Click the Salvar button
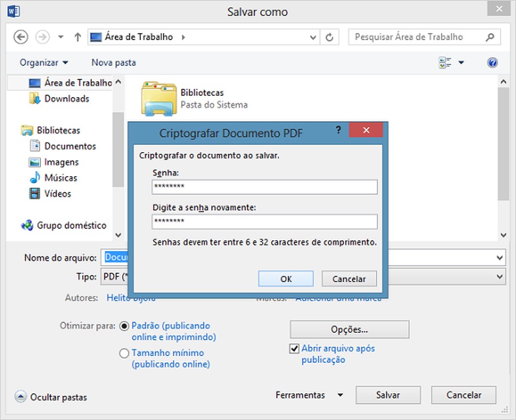The height and width of the screenshot is (420, 516). click(x=388, y=395)
